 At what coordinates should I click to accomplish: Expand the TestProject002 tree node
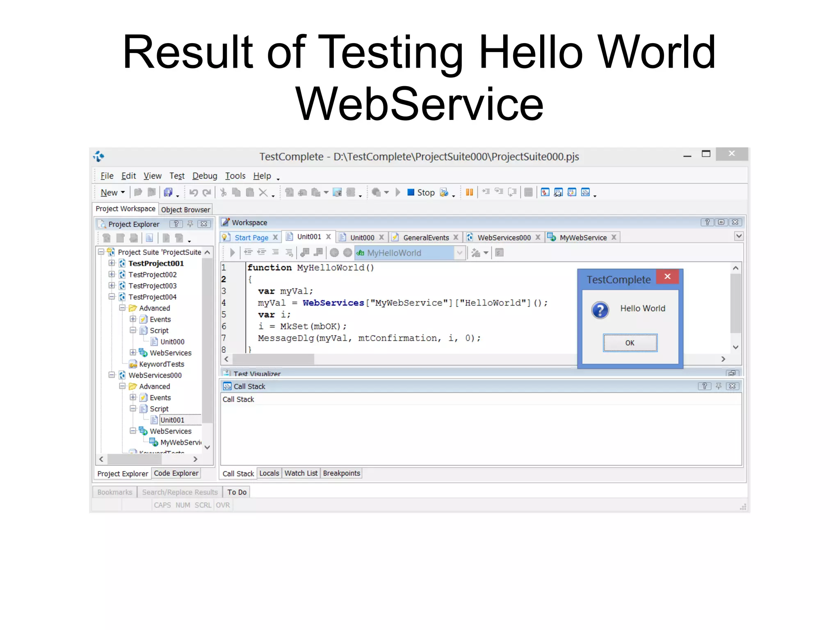(x=112, y=274)
